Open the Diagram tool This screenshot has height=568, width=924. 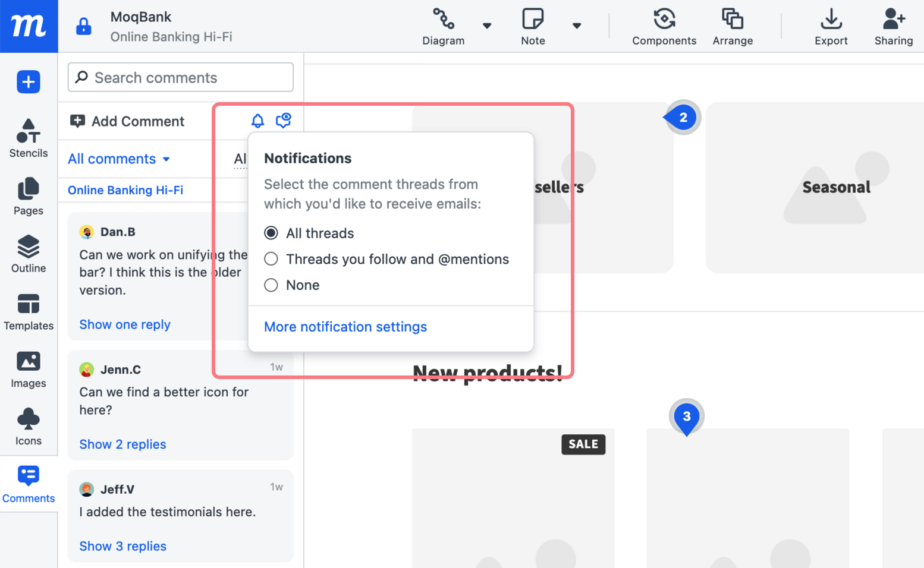pyautogui.click(x=444, y=26)
